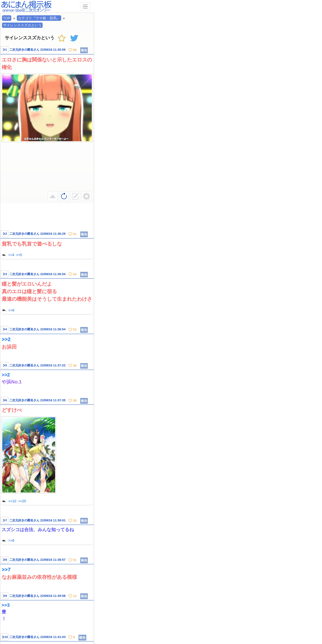Image resolution: width=322 pixels, height=644 pixels.
Task: Click the refresh reload icon
Action: point(64,196)
